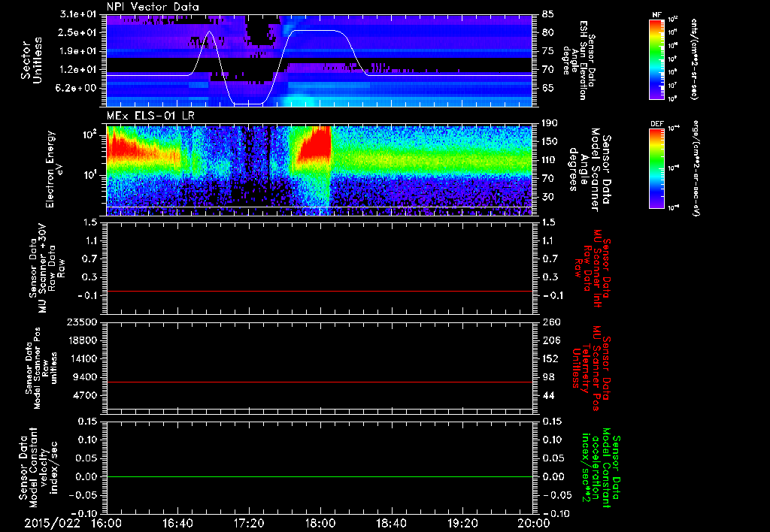Click the 18:40 time axis label
This screenshot has width=770, height=532.
pos(391,523)
